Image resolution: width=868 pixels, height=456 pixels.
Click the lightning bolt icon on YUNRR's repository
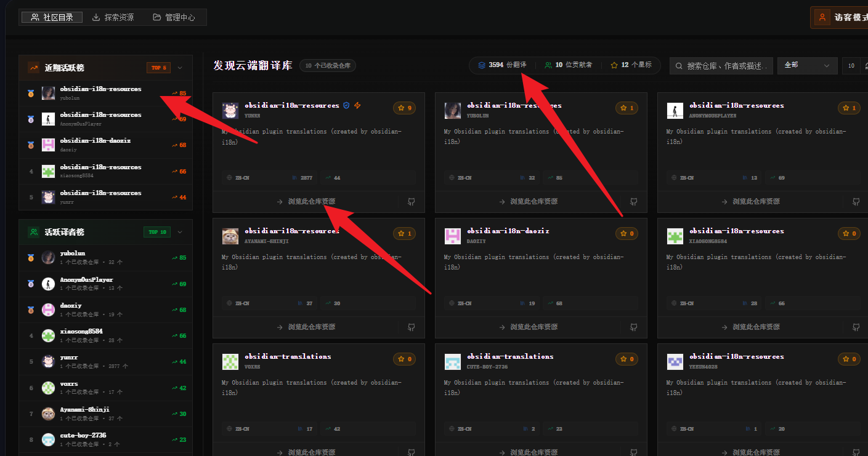[357, 106]
